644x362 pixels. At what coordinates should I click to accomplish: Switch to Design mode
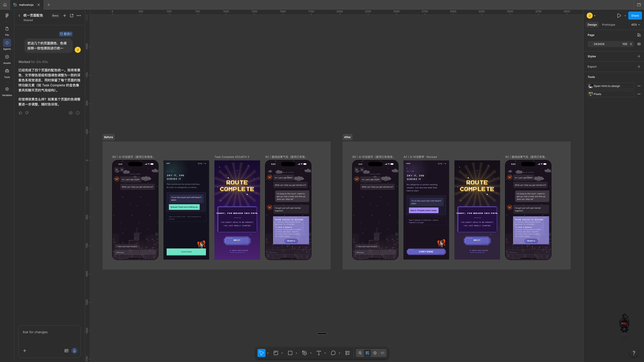coord(367,353)
